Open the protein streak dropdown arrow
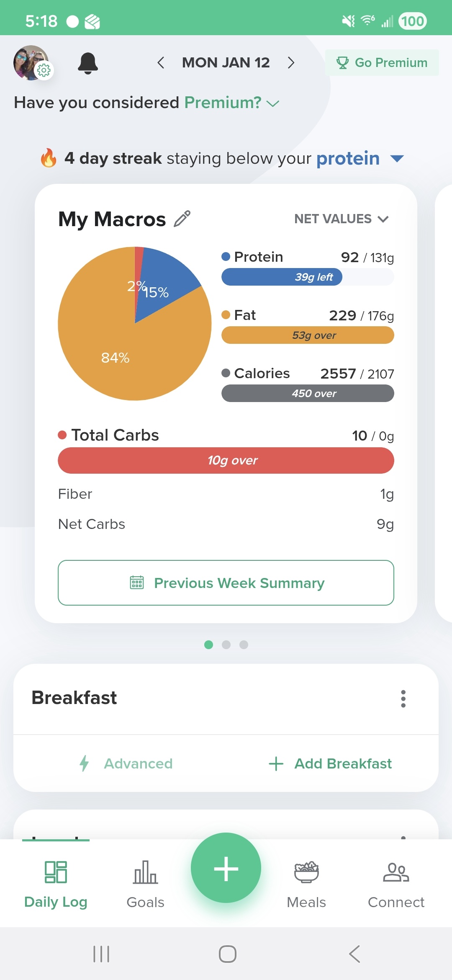 [396, 159]
